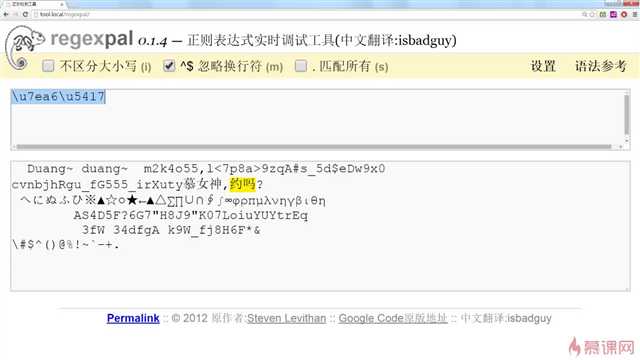The image size is (640, 360).
Task: Toggle the 不区分大小写 (i) checkbox
Action: [48, 66]
